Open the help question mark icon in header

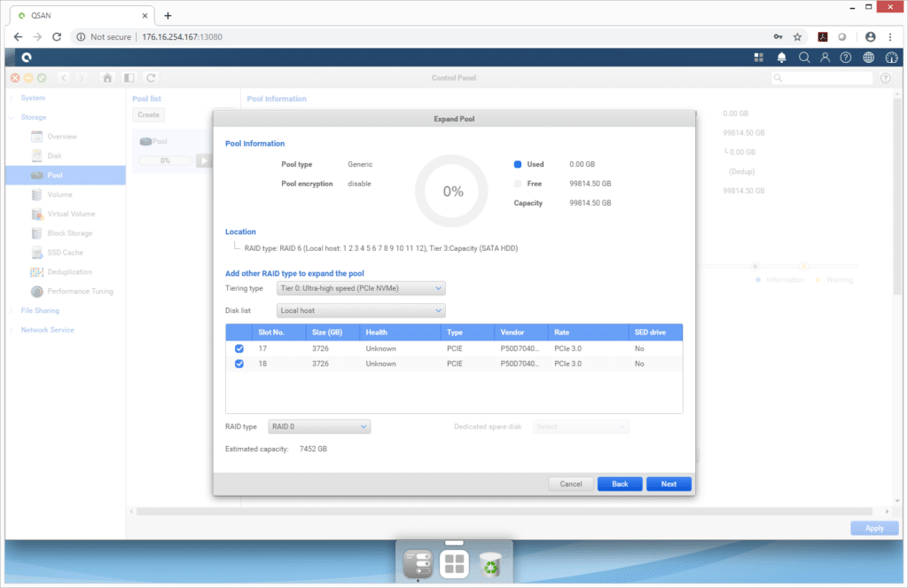click(845, 58)
